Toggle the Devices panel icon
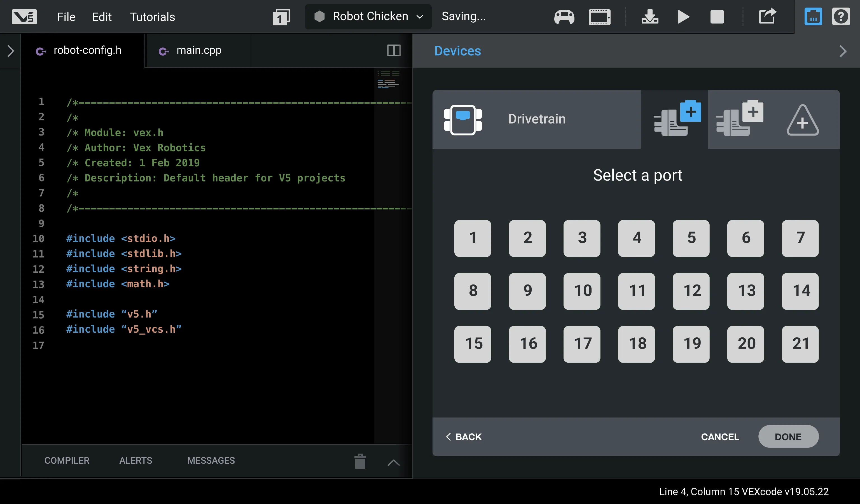Viewport: 860px width, 504px height. 813,17
